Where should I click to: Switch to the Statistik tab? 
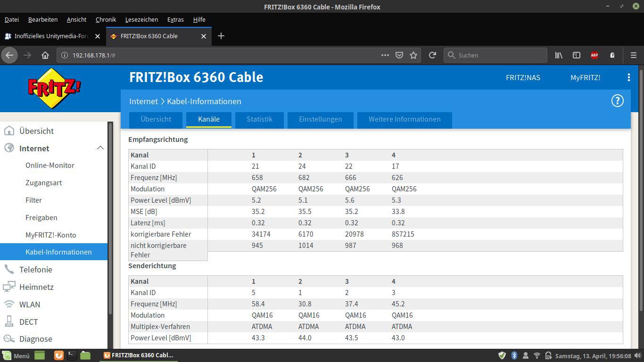[x=259, y=119]
